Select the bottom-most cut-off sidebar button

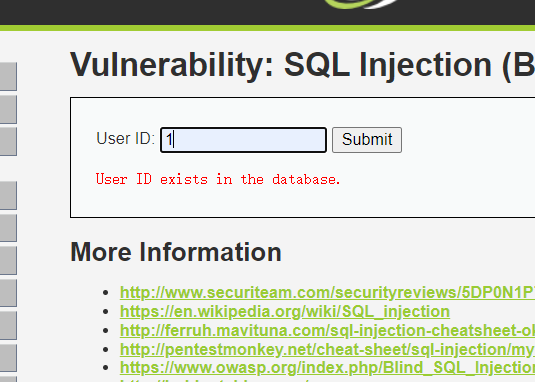(8, 379)
